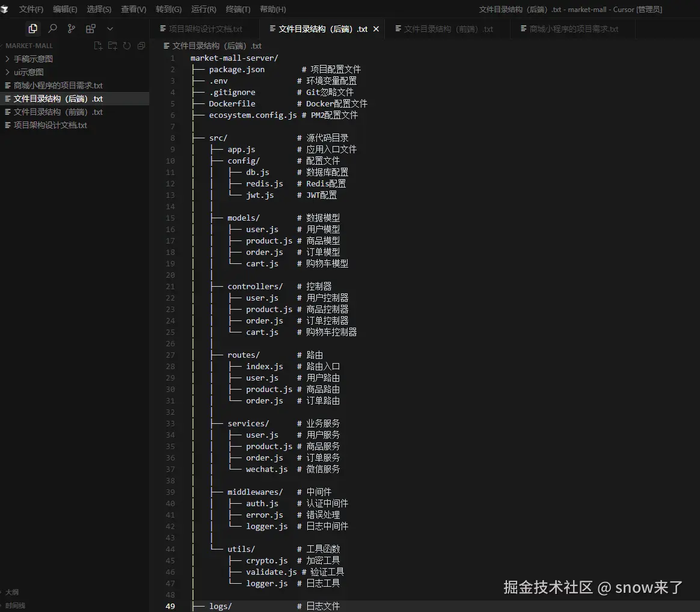
Task: Click the error.js line in editor
Action: point(265,515)
